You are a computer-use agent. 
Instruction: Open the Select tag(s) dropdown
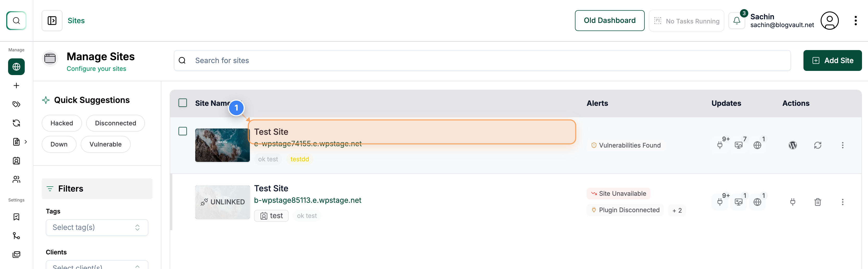(x=97, y=227)
